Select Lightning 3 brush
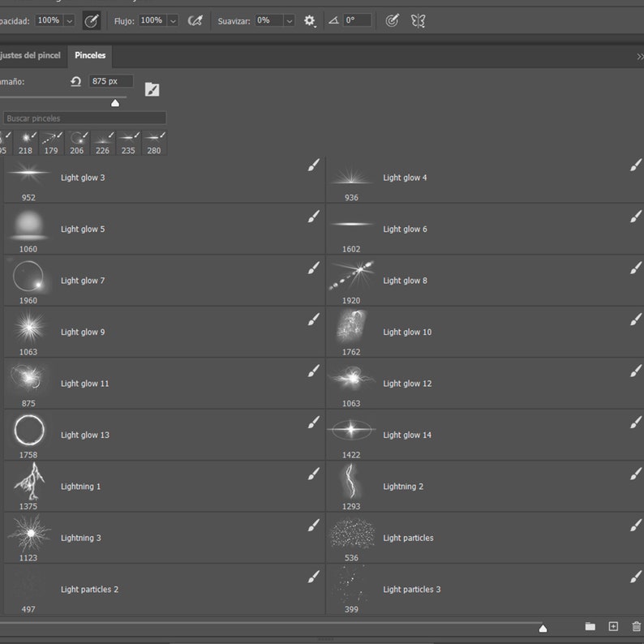Image resolution: width=644 pixels, height=644 pixels. [165, 538]
